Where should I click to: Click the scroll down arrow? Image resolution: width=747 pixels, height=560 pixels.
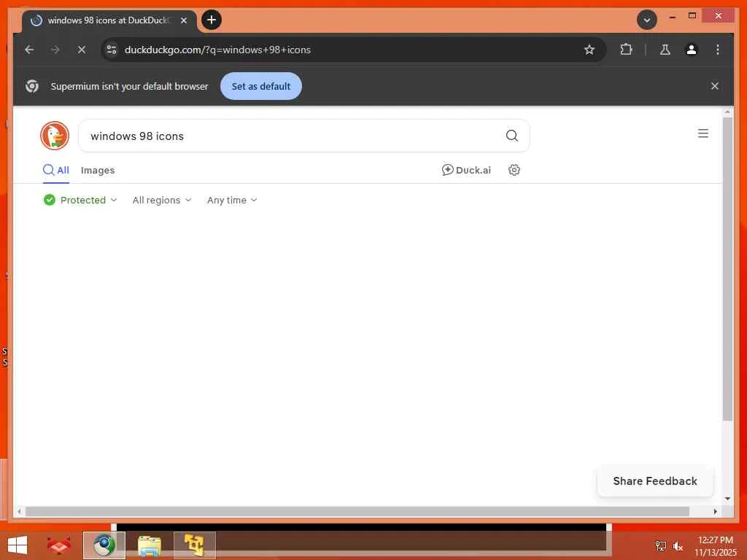[x=727, y=499]
